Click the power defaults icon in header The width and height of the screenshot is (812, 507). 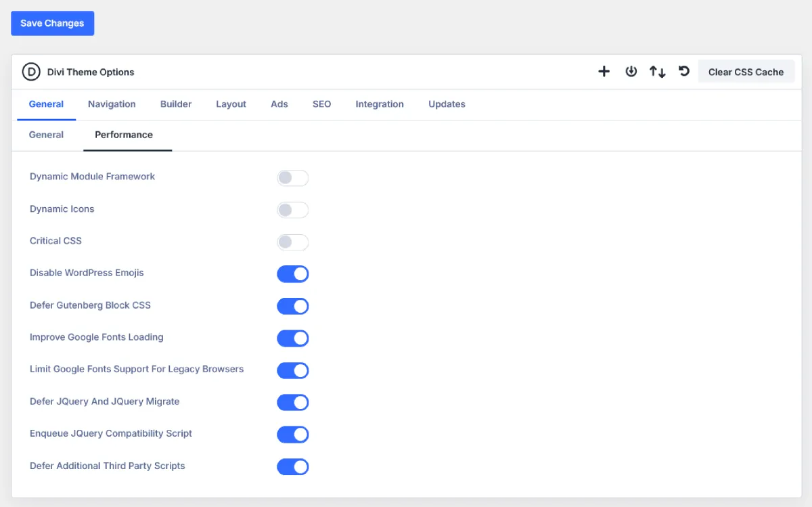coord(631,72)
